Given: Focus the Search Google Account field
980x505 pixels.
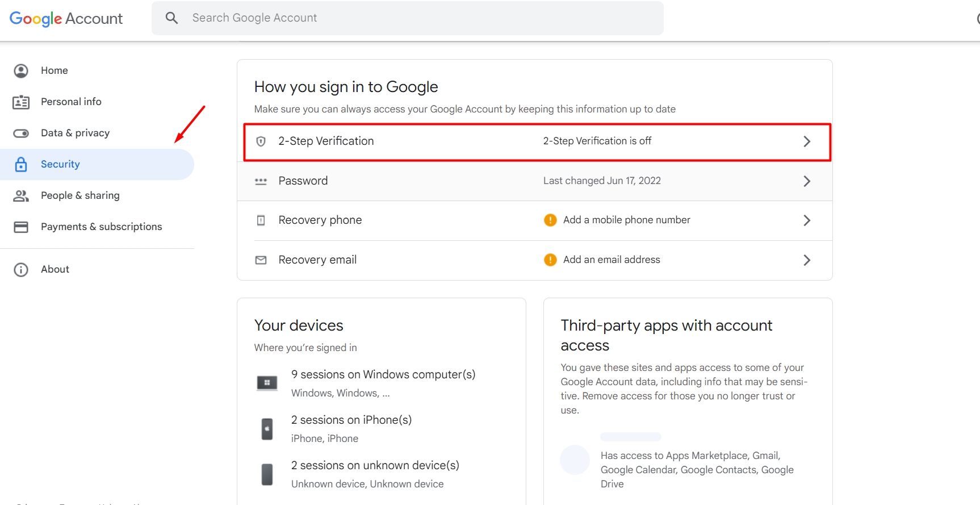Looking at the screenshot, I should pos(407,18).
